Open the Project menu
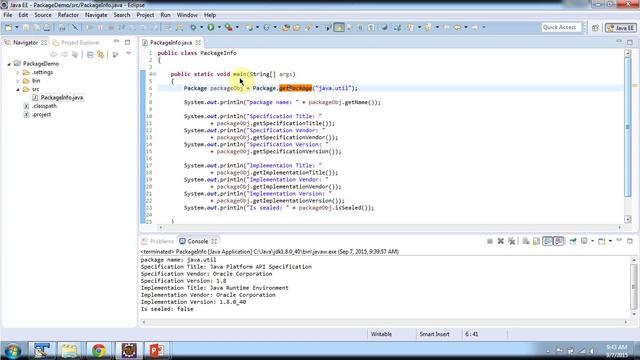The width and height of the screenshot is (640, 360). pos(145,15)
